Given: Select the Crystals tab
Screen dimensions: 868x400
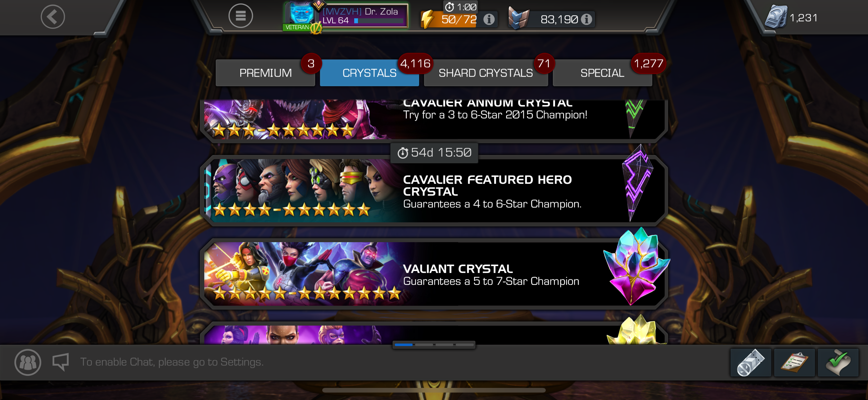Looking at the screenshot, I should pos(369,73).
